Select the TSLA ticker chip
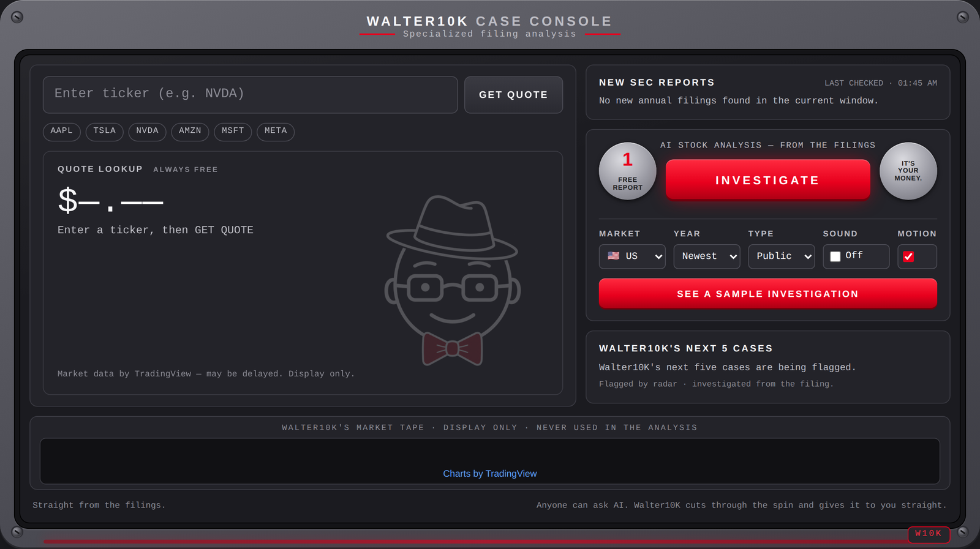The height and width of the screenshot is (549, 980). (x=105, y=131)
